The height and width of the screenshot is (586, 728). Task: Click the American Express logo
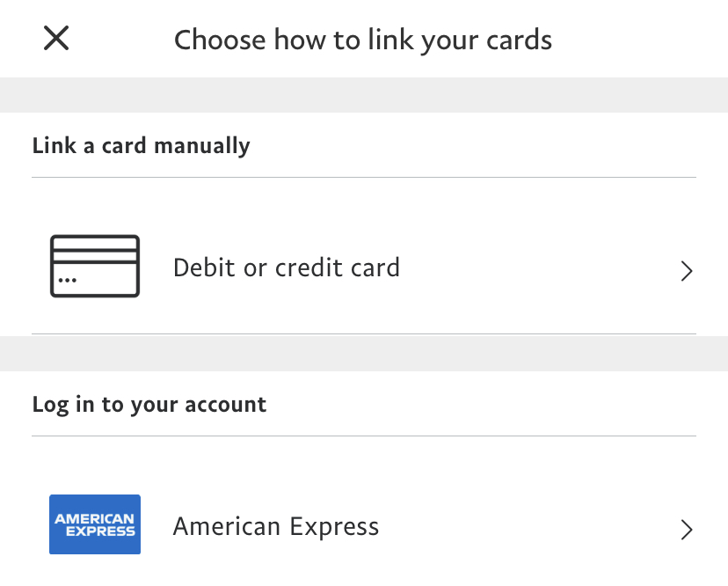coord(95,524)
